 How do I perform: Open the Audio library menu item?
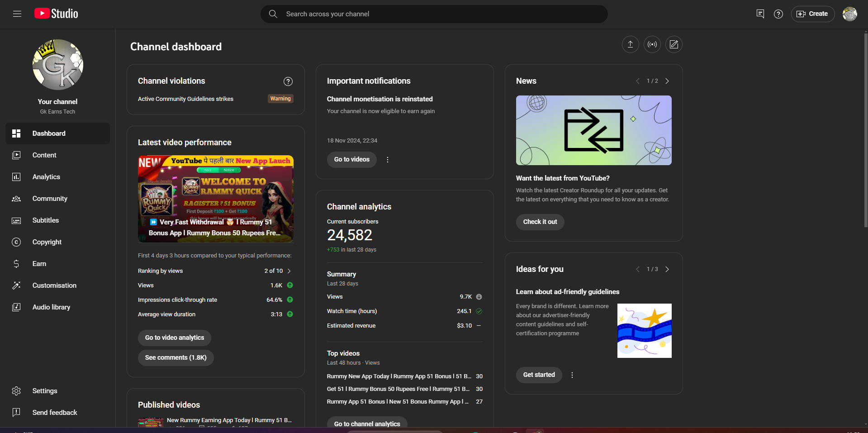[57, 307]
